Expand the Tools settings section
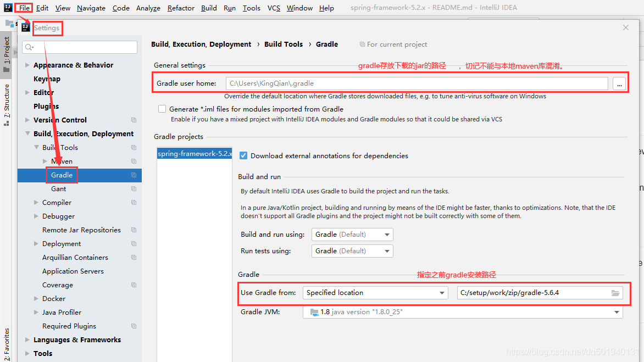644x362 pixels. pos(27,353)
